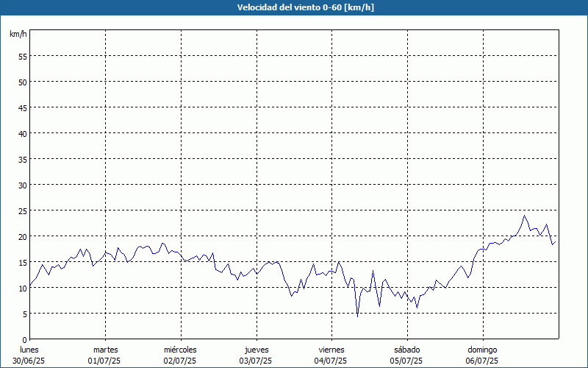Click the y-axis value 25

tap(23, 211)
